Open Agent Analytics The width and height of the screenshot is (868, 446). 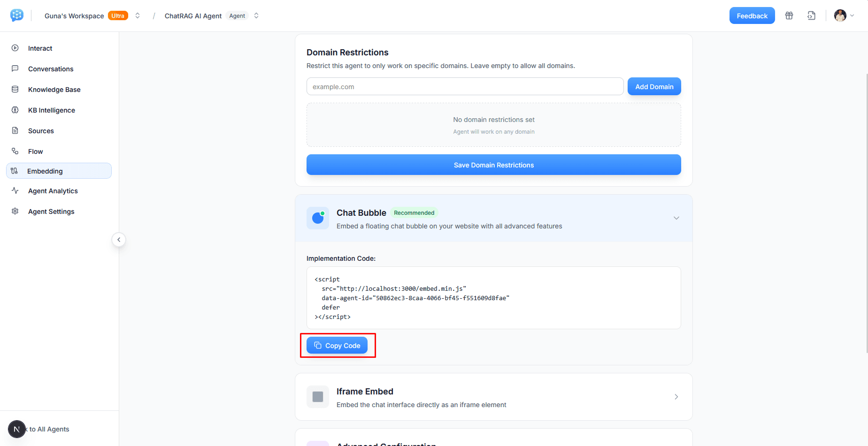click(x=59, y=191)
